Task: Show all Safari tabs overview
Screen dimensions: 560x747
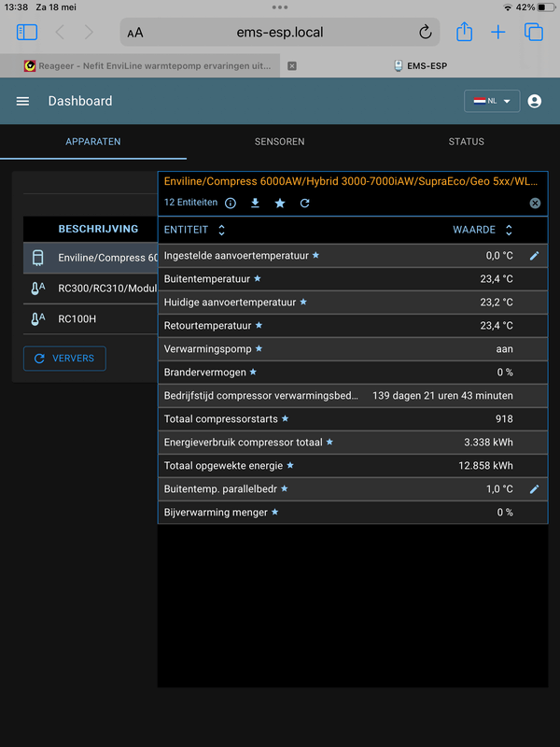Action: coord(534,33)
